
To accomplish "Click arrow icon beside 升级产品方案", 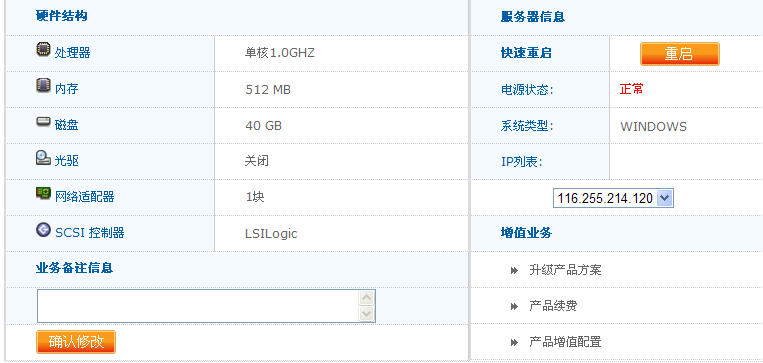I will (514, 271).
